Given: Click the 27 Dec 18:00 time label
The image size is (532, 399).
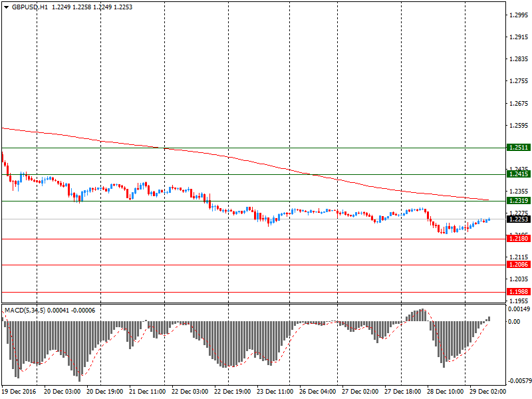Looking at the screenshot, I should 403,392.
